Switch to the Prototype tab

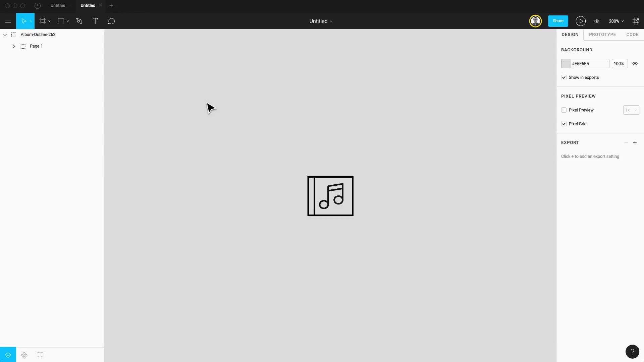[x=602, y=35]
